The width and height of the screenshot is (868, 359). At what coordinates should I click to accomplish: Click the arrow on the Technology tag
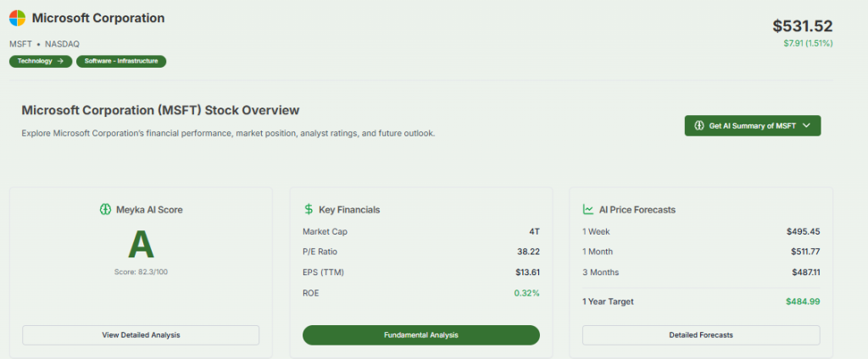(60, 62)
